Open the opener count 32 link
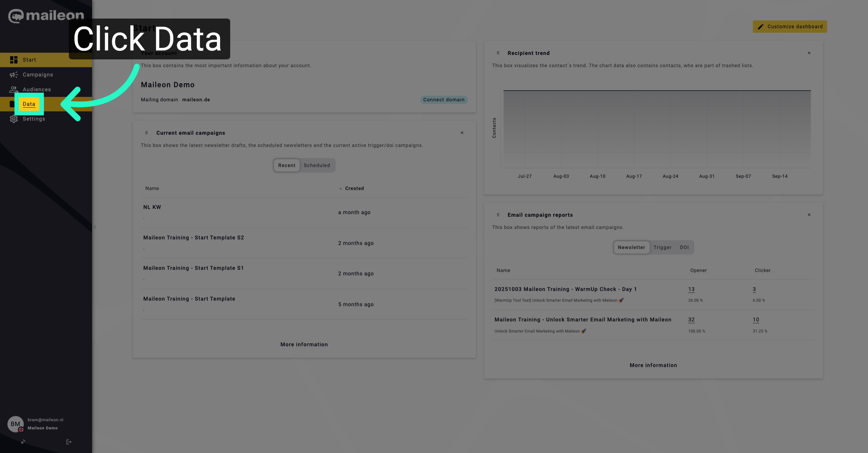 click(x=691, y=320)
